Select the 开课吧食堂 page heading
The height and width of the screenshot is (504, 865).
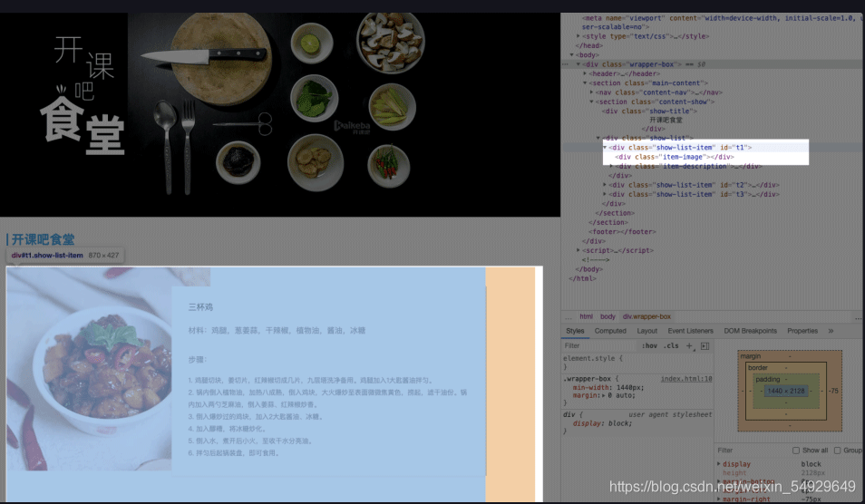click(43, 239)
